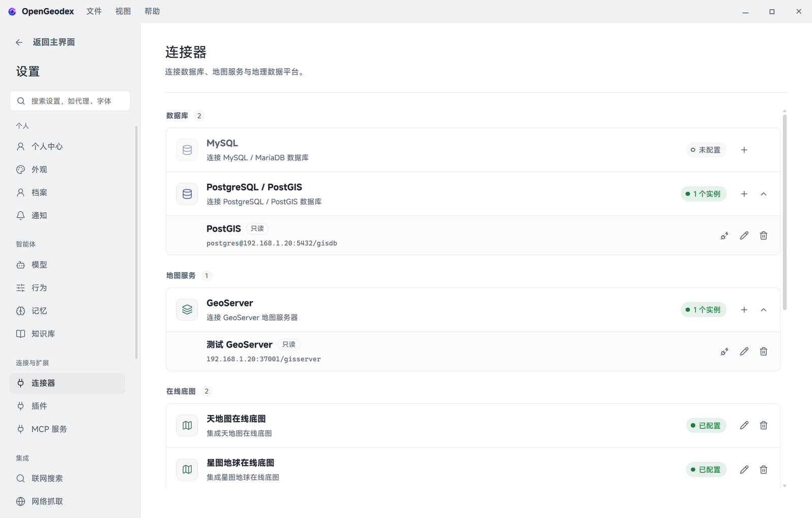Go to 记忆 settings
812x518 pixels.
[x=67, y=311]
